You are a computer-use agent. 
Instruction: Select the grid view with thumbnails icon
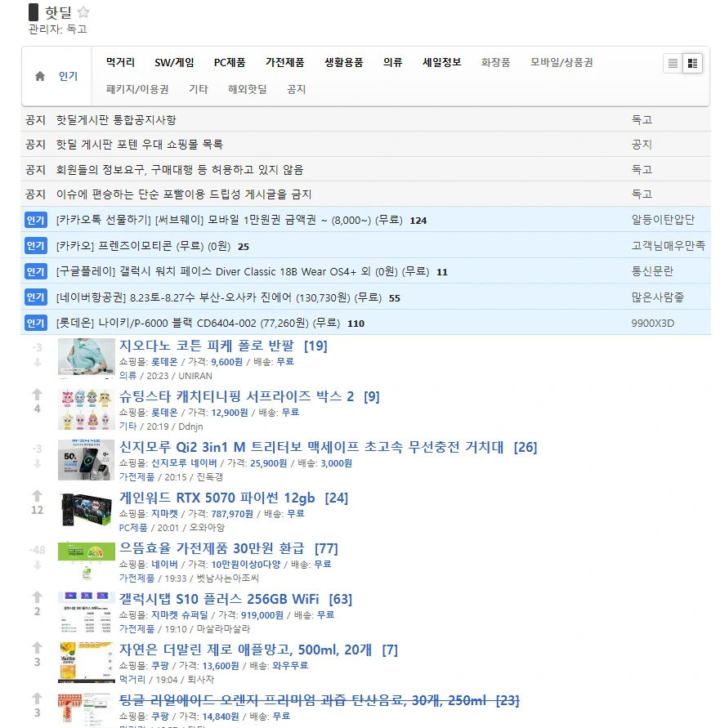691,64
